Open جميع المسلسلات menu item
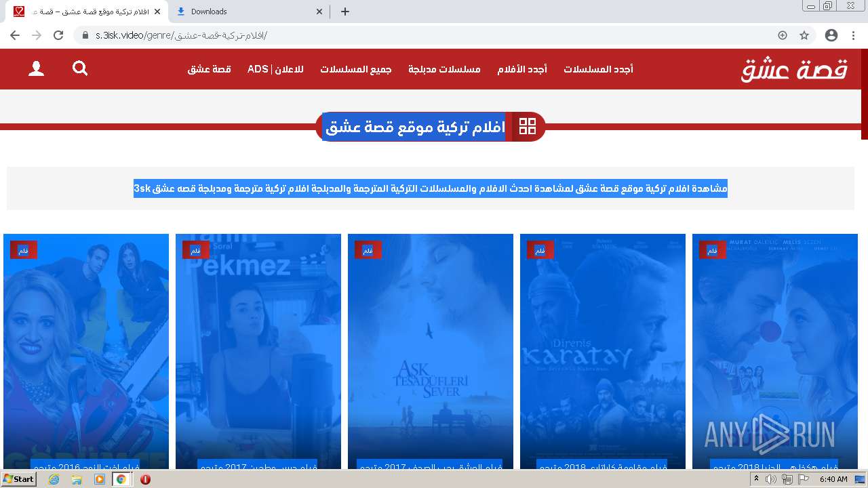Image resolution: width=868 pixels, height=488 pixels. [356, 69]
